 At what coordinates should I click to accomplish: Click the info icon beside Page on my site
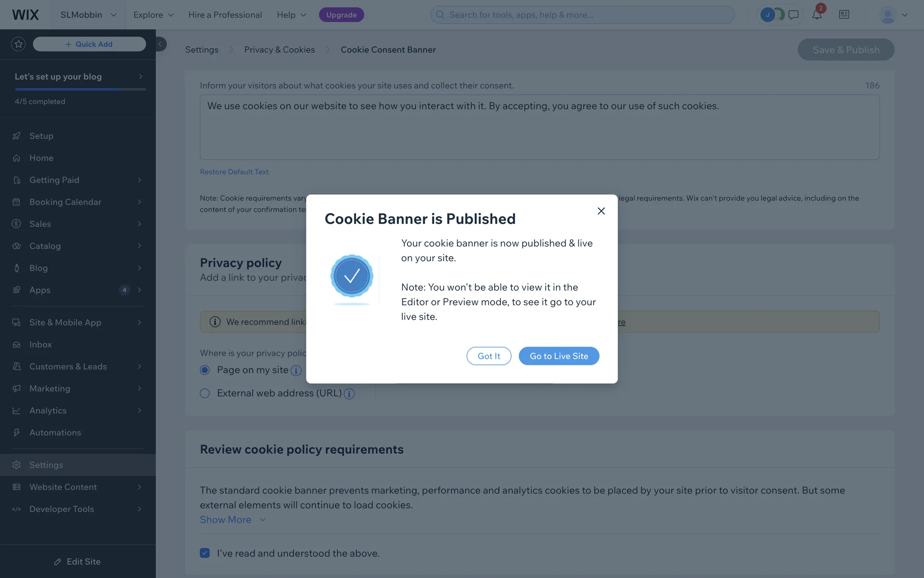click(296, 370)
